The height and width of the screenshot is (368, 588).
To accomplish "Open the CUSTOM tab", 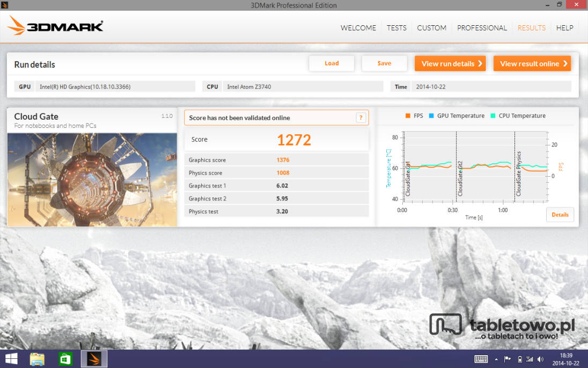I will (x=432, y=28).
